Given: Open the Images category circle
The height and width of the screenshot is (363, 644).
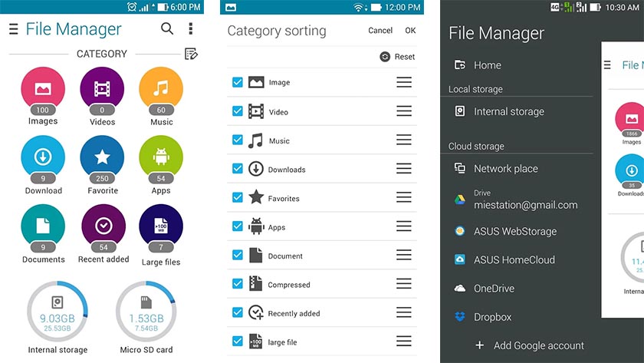Looking at the screenshot, I should pyautogui.click(x=43, y=89).
